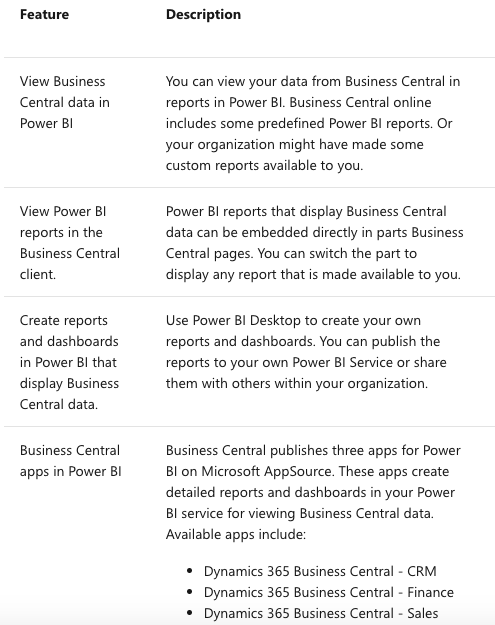This screenshot has width=495, height=625.
Task: Click the bullet before the Sales app
Action: point(190,613)
